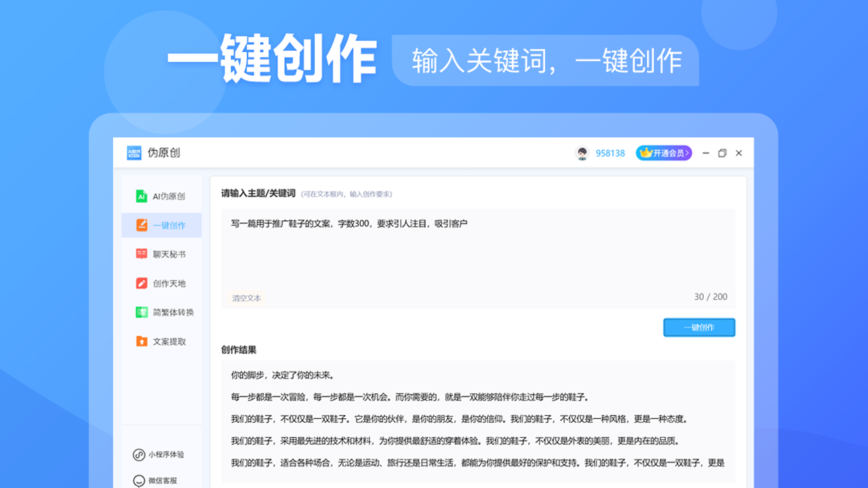
Task: Switch to the 聊天秘书 menu label
Action: coord(169,254)
